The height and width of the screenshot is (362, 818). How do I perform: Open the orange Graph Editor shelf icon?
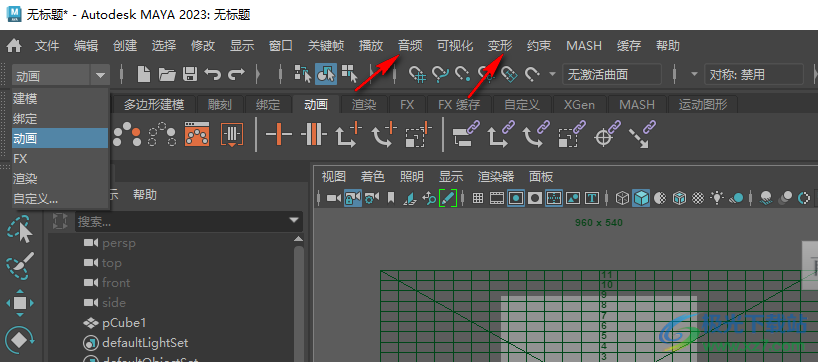pyautogui.click(x=197, y=135)
